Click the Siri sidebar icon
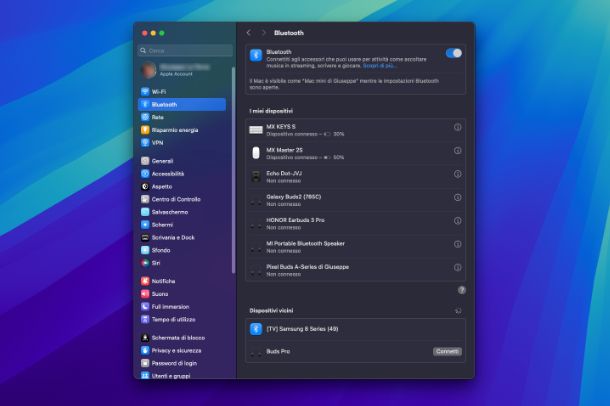 point(145,263)
